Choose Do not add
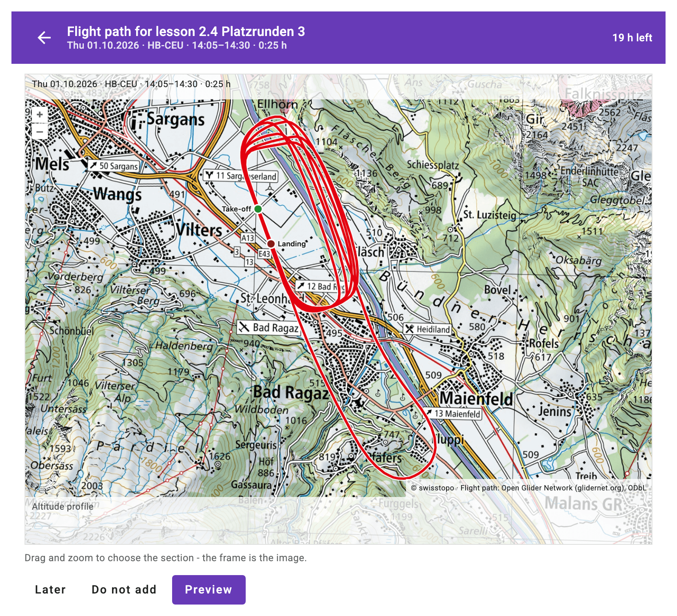 [124, 589]
